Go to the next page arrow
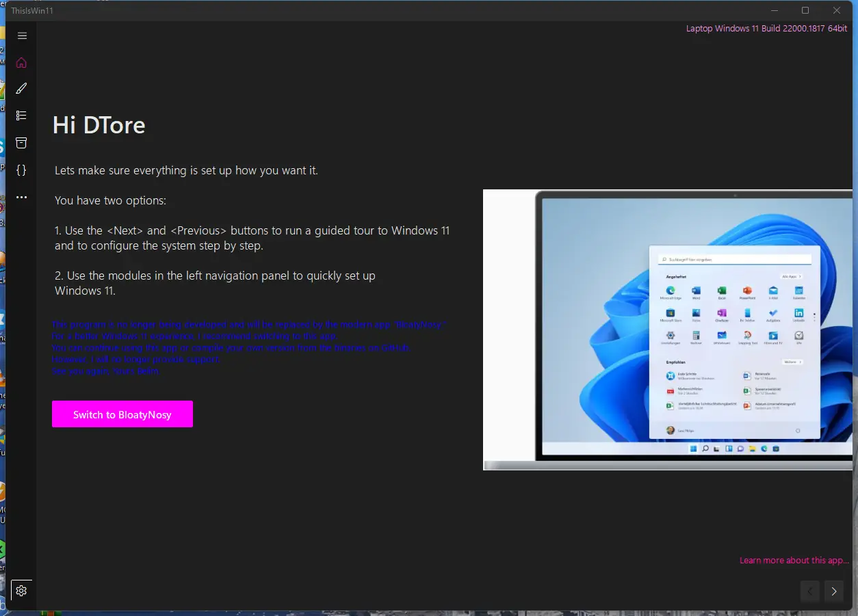 click(833, 591)
